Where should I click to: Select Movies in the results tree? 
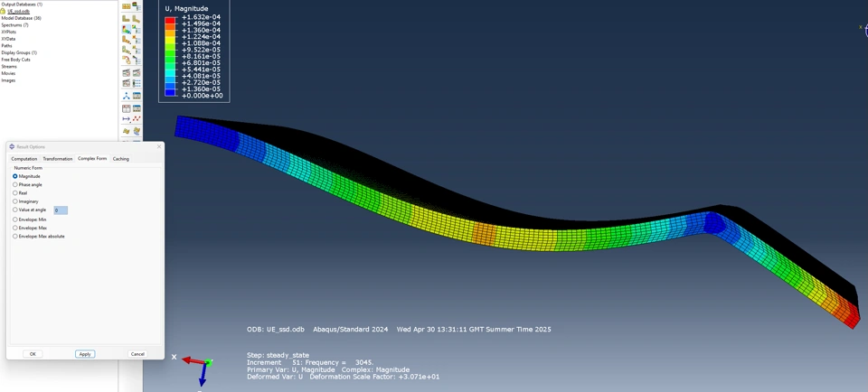coord(8,73)
